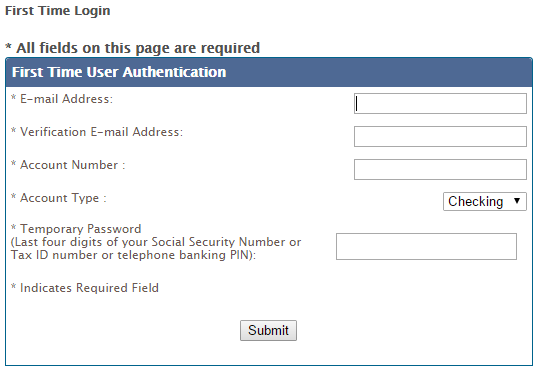Click the E-mail Address label text
Image resolution: width=540 pixels, height=372 pixels.
click(x=66, y=99)
